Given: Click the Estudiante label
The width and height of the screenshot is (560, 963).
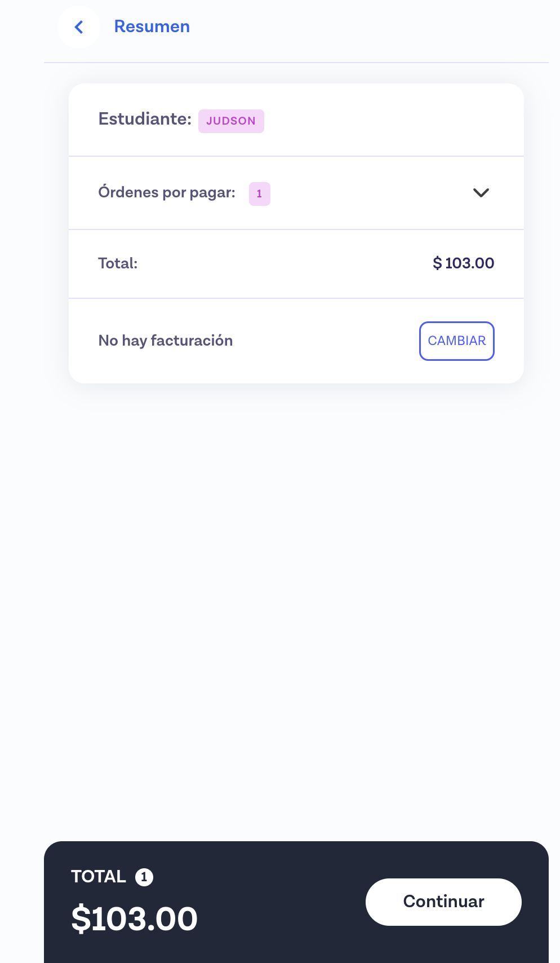Looking at the screenshot, I should click(145, 119).
